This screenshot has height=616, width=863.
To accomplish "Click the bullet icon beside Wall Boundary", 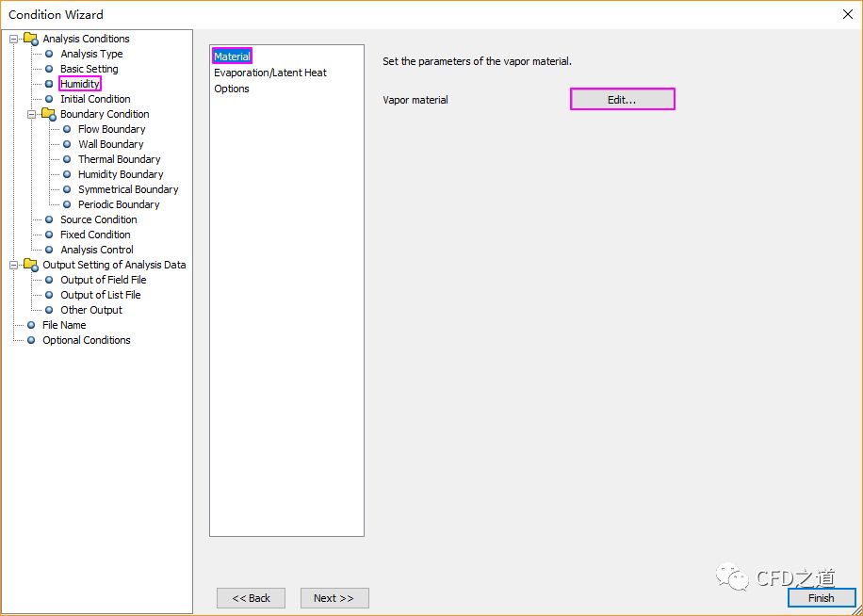I will coord(67,144).
